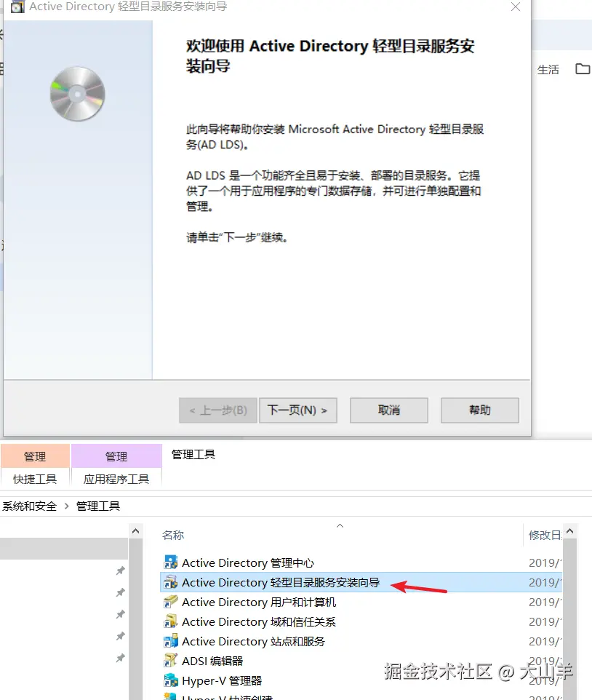
Task: Click the fourth pin icon in navigation pane
Action: click(121, 636)
